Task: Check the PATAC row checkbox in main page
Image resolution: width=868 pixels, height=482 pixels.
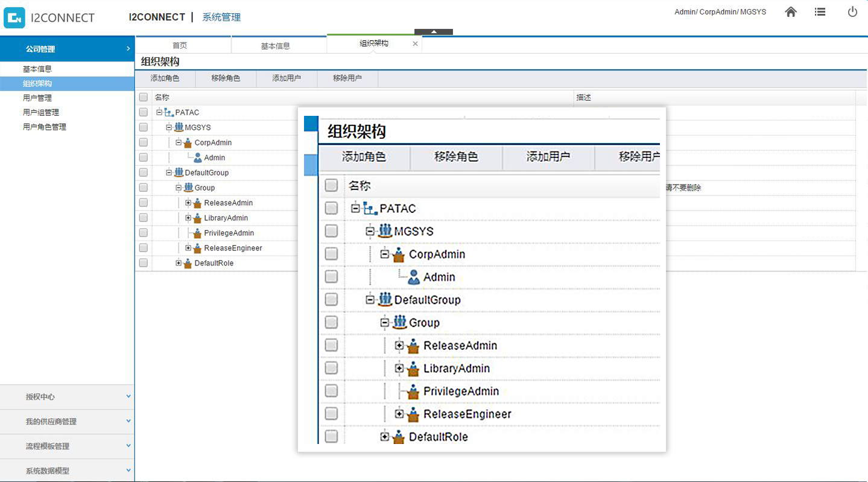Action: tap(143, 112)
